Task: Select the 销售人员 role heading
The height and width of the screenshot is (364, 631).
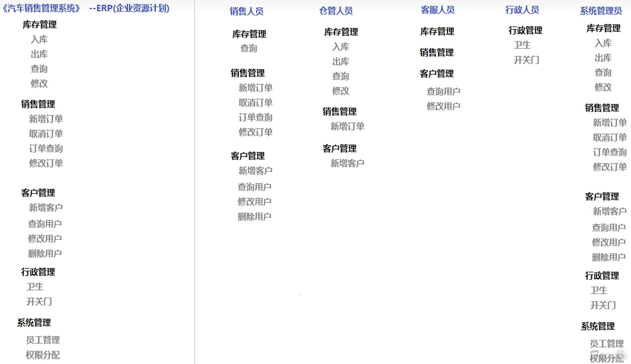Action: click(247, 11)
